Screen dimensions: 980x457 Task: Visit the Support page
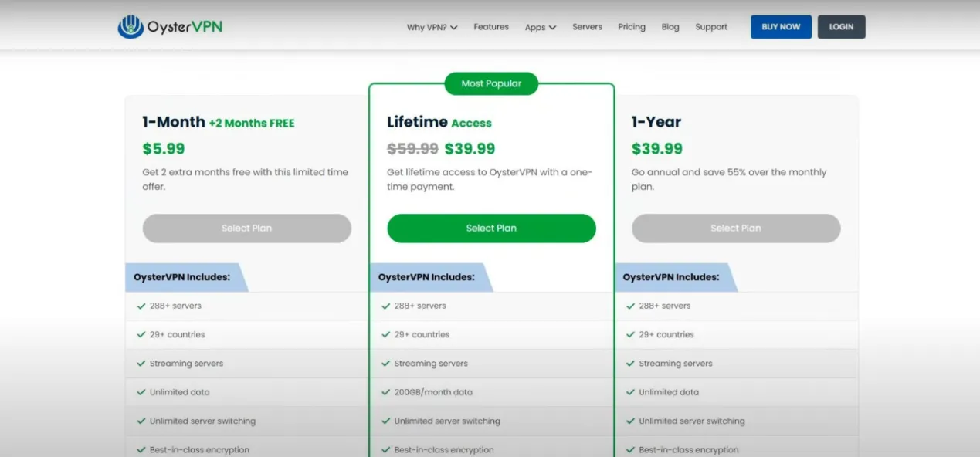pyautogui.click(x=710, y=27)
